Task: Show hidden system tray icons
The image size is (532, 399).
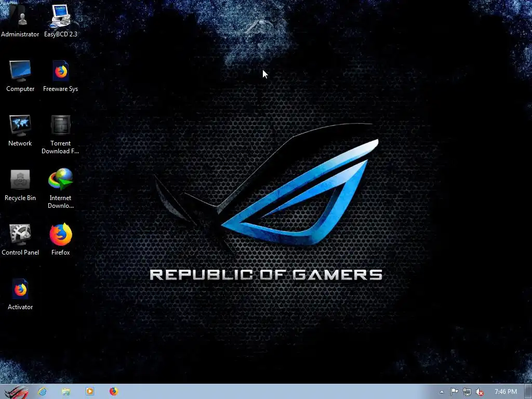Action: [442, 392]
